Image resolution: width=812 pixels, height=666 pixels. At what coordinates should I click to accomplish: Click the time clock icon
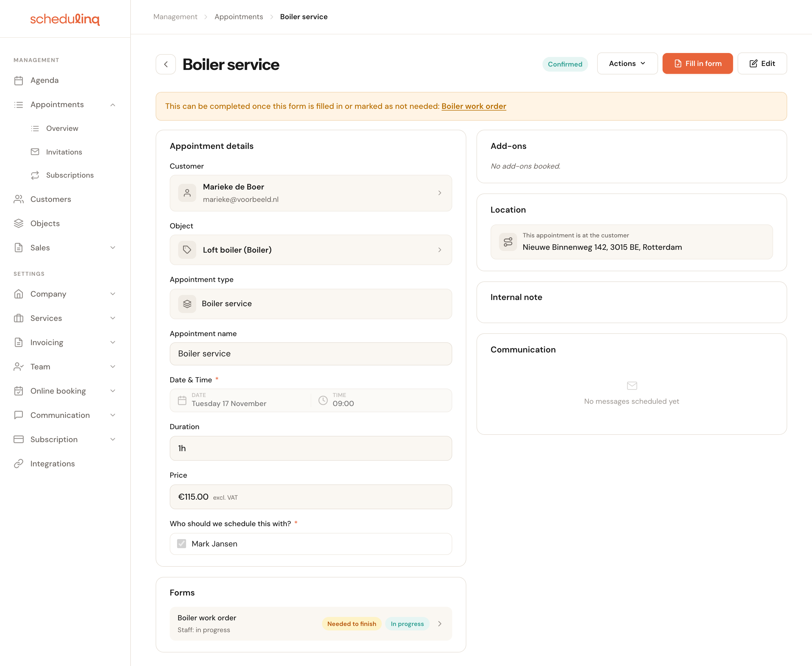323,400
